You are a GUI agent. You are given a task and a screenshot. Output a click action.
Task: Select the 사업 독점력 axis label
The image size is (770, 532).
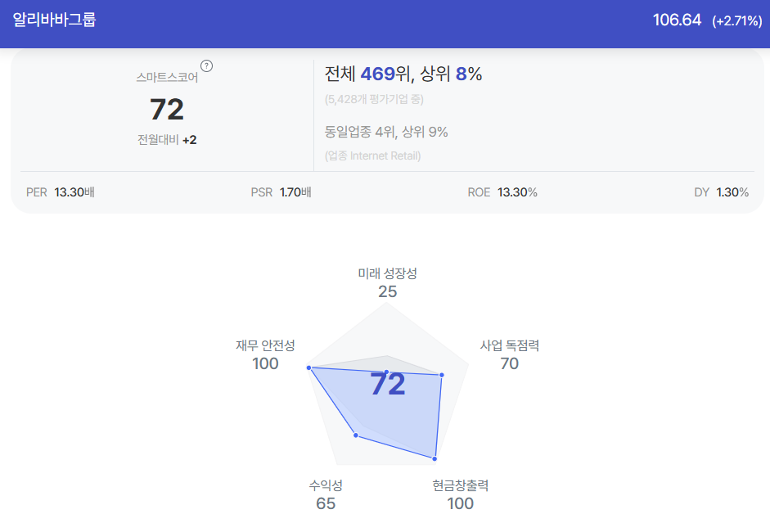pos(510,345)
